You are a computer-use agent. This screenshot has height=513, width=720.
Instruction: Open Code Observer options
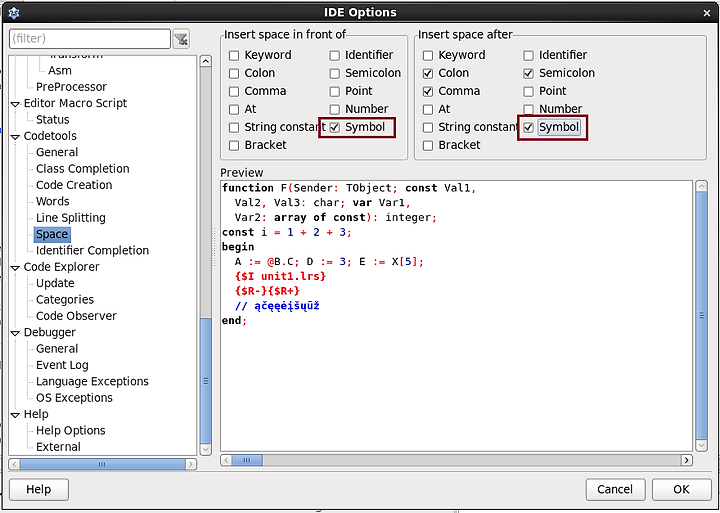pyautogui.click(x=76, y=316)
